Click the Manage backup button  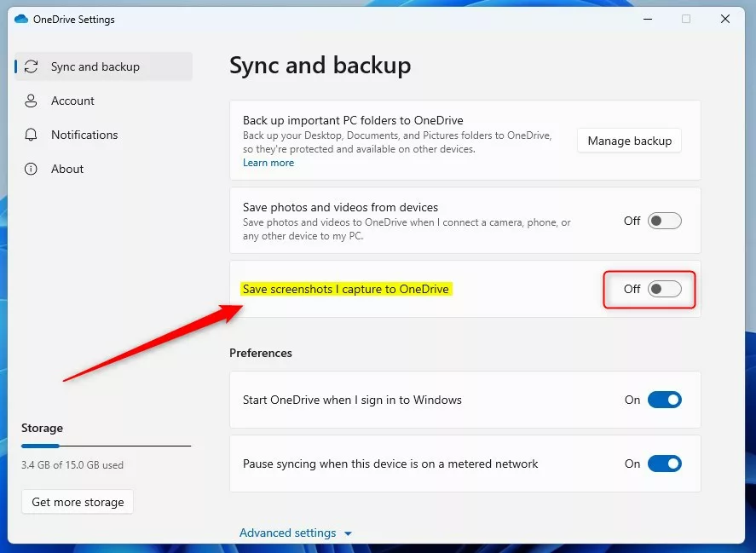(629, 141)
